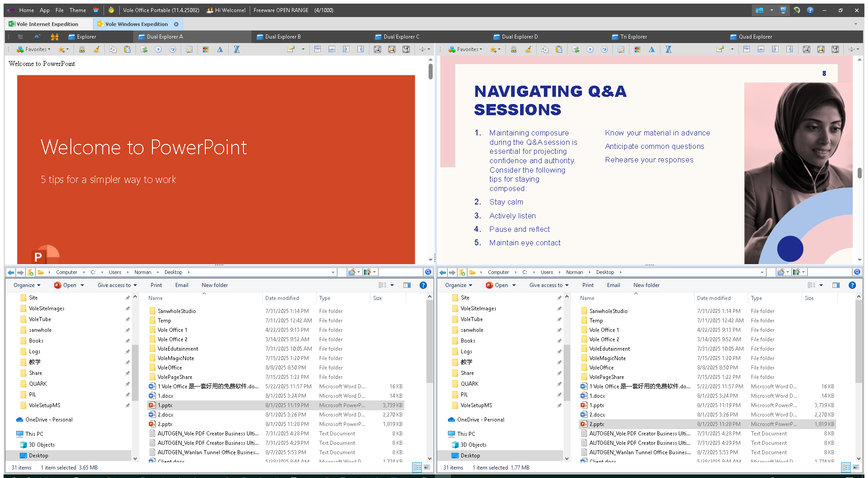The height and width of the screenshot is (478, 868).
Task: Toggle top split layout in right toolbar
Action: [746, 49]
